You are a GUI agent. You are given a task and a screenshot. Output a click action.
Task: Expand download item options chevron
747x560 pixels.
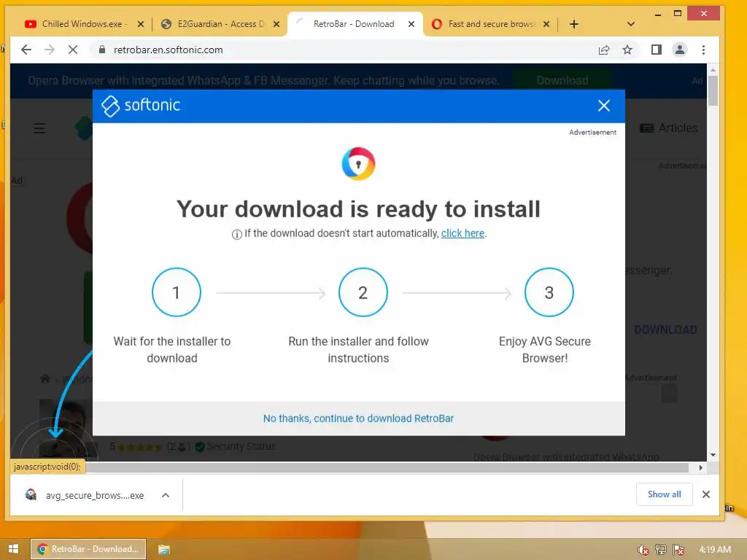(x=166, y=495)
